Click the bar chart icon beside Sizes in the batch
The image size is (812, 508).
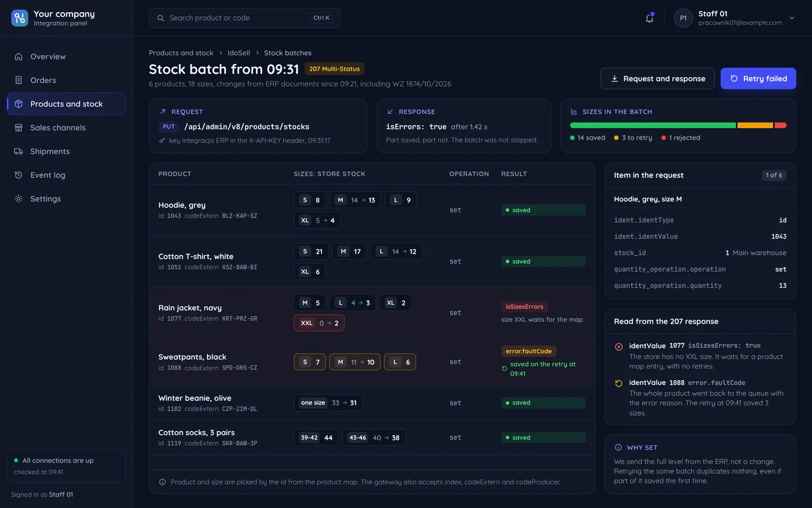coord(574,111)
